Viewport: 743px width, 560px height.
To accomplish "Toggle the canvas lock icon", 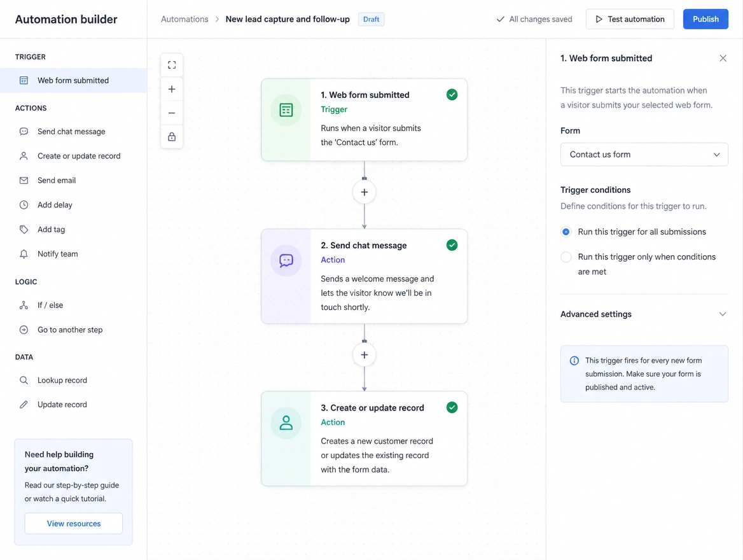I will 172,137.
